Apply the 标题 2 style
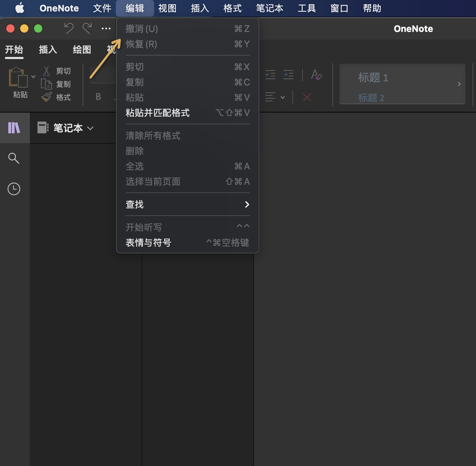Screen dimensions: 476x466 click(371, 98)
